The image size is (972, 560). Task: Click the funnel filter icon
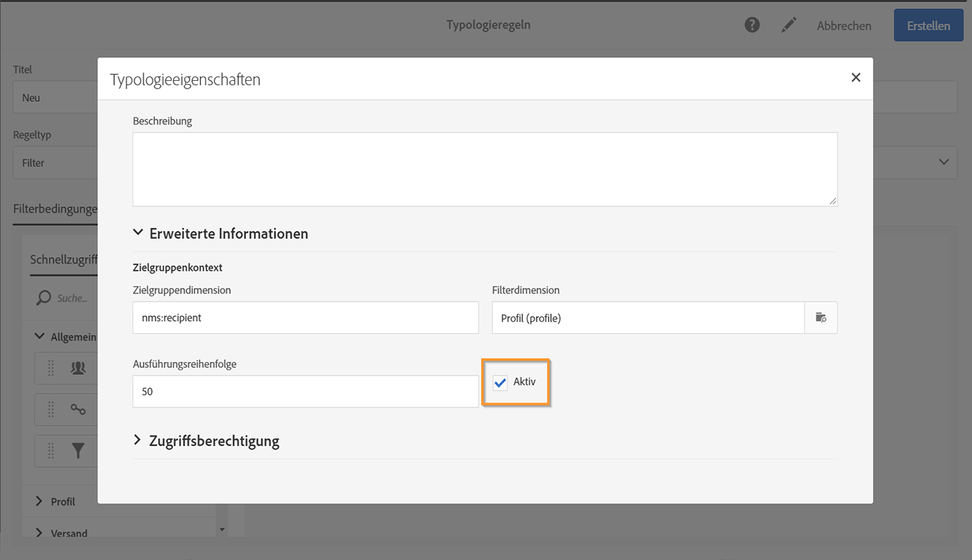coord(78,451)
